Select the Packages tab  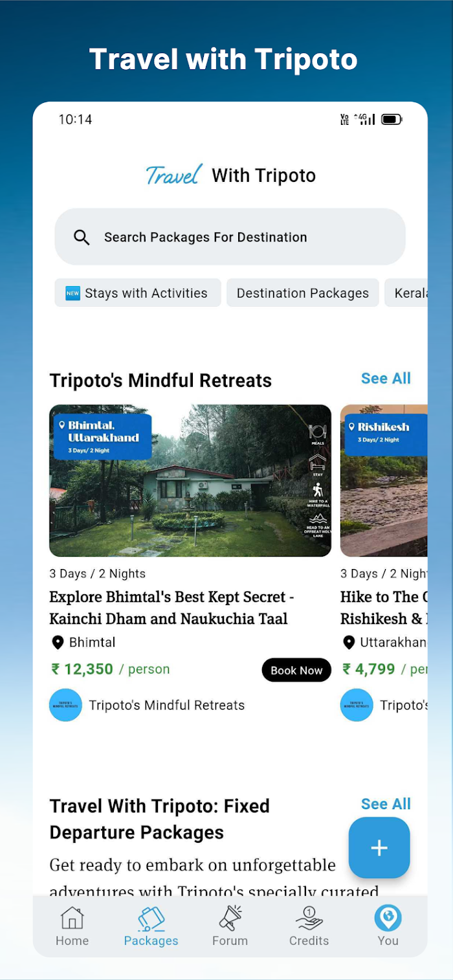tap(151, 926)
